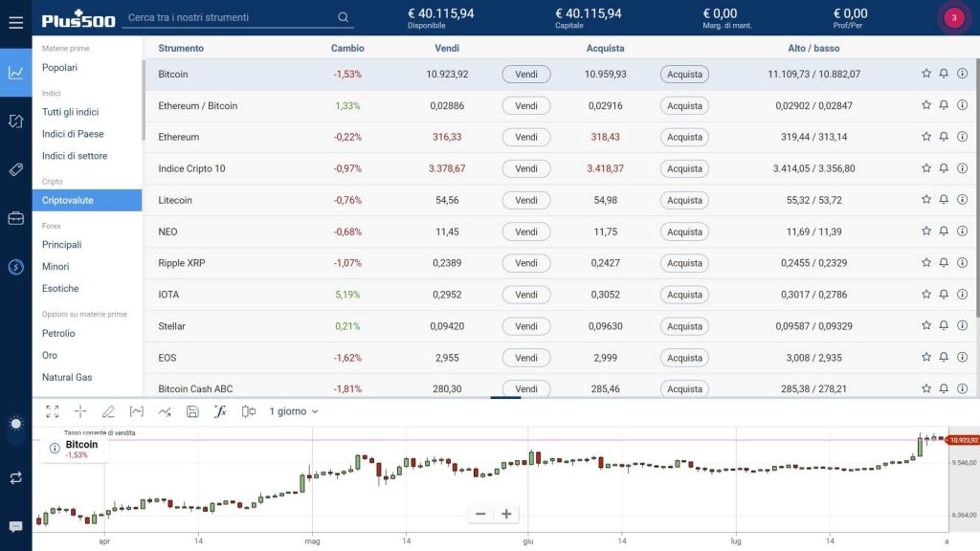The image size is (980, 551).
Task: Click the Plus500 logo
Action: coord(78,19)
